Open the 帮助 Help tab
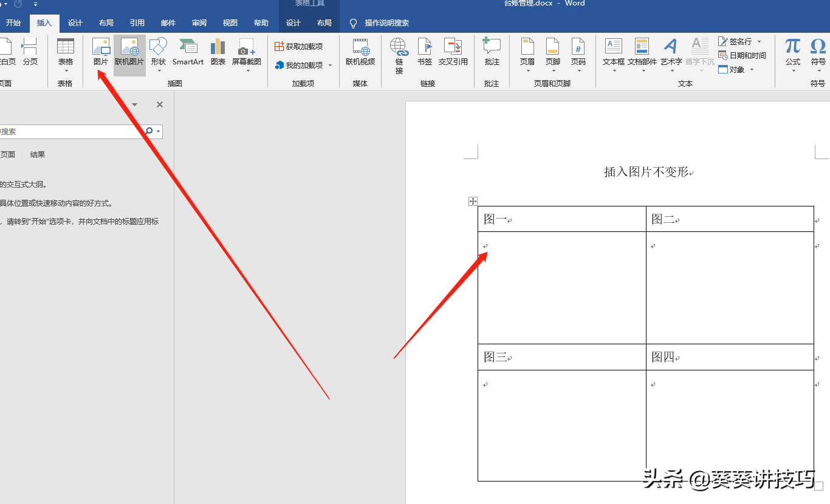 [x=261, y=23]
